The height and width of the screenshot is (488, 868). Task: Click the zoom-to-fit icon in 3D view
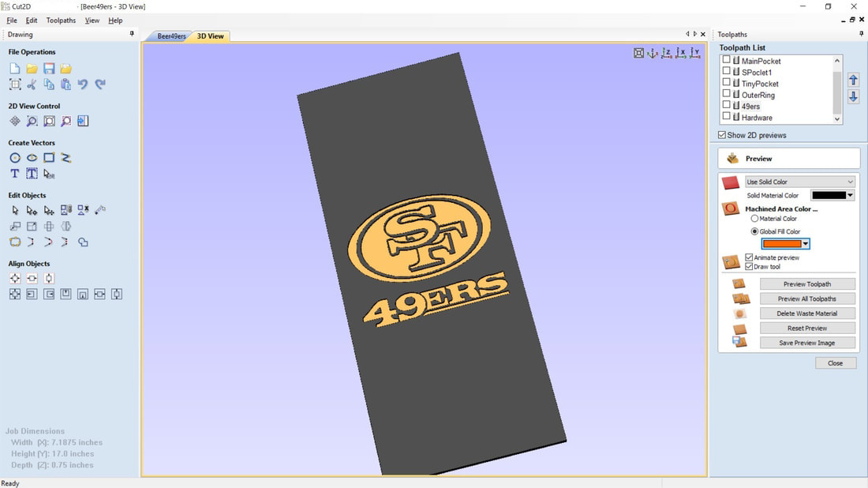tap(638, 53)
